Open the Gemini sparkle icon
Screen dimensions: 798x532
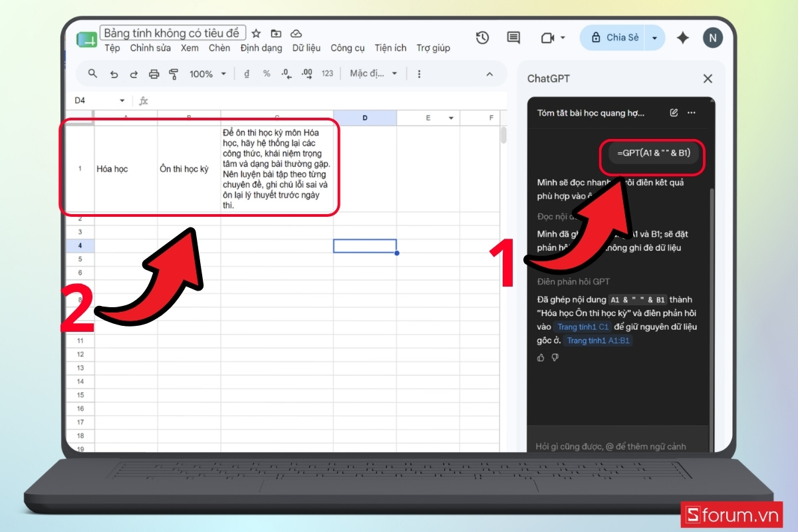pos(682,38)
